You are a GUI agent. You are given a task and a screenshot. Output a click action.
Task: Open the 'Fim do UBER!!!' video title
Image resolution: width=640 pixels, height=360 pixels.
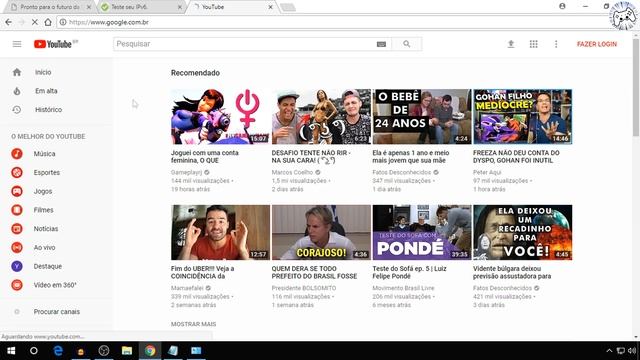203,272
